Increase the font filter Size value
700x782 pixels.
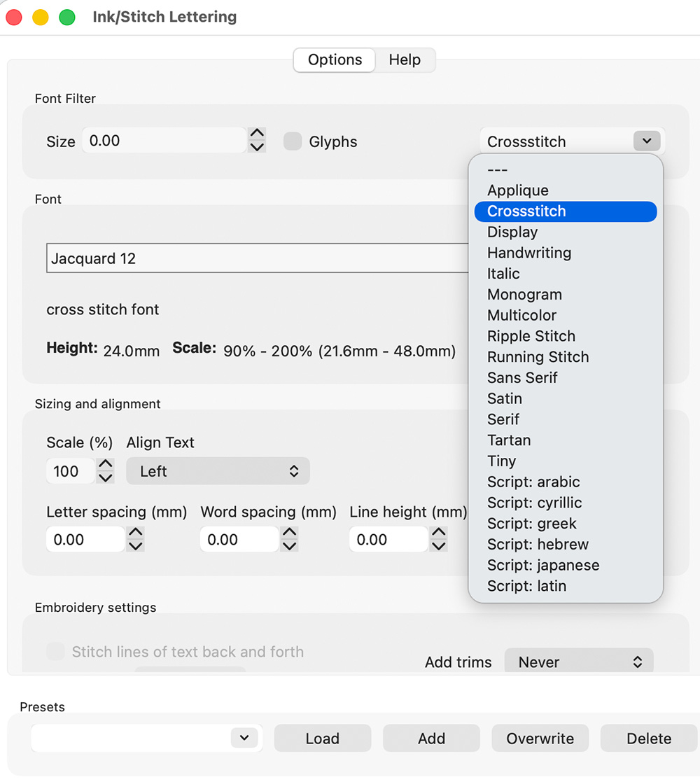tap(257, 134)
